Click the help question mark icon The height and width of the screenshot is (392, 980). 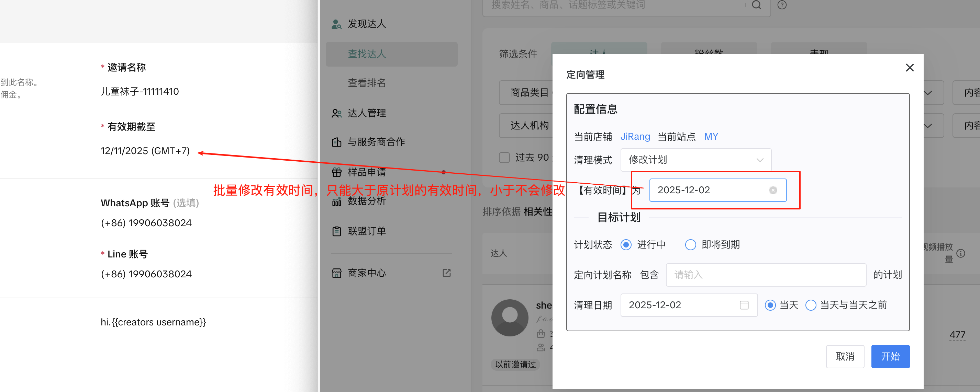(x=782, y=5)
